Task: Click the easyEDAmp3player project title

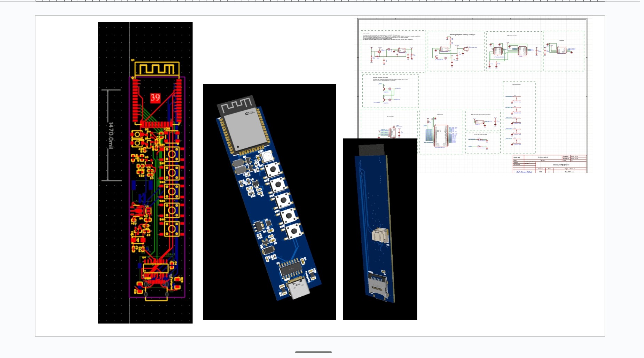Action: 561,165
